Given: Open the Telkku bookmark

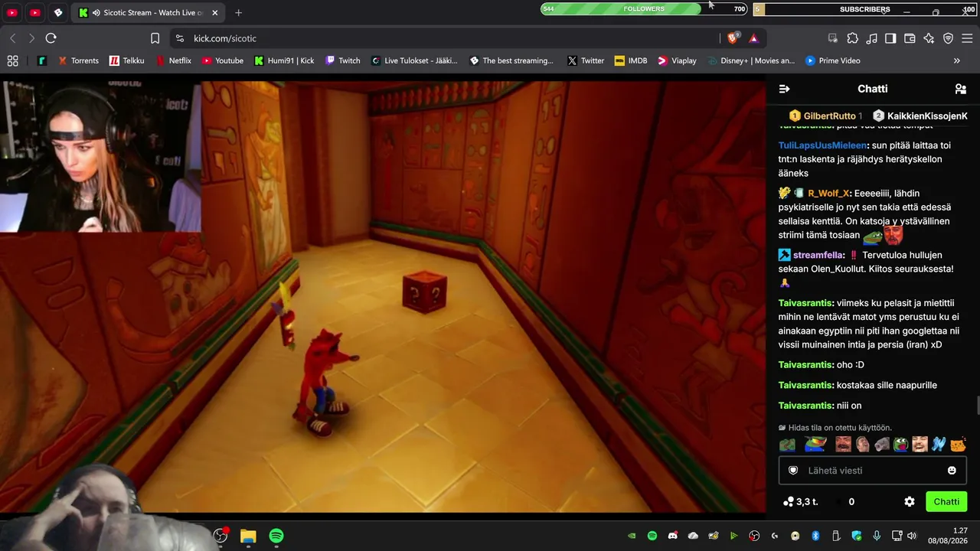Looking at the screenshot, I should 126,60.
